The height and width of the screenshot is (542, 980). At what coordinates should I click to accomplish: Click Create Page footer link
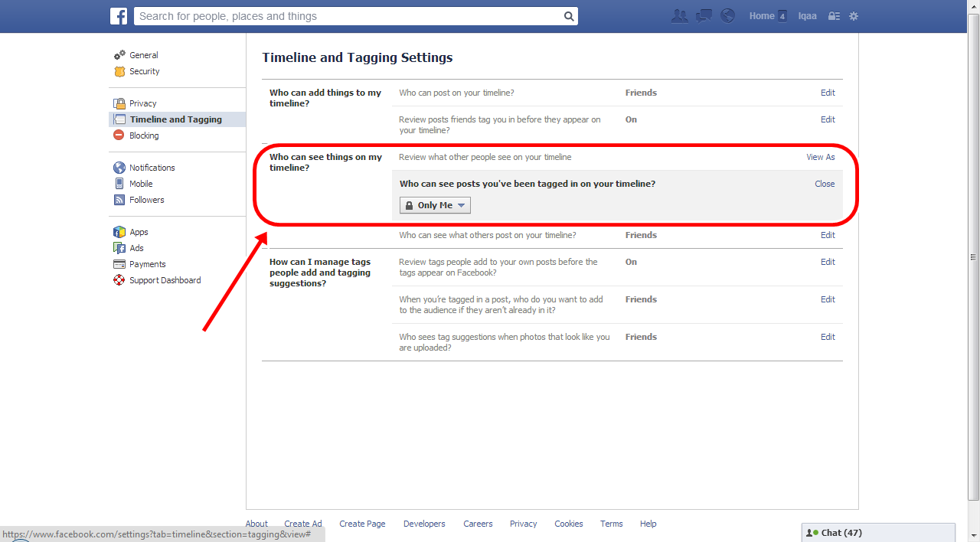(362, 524)
